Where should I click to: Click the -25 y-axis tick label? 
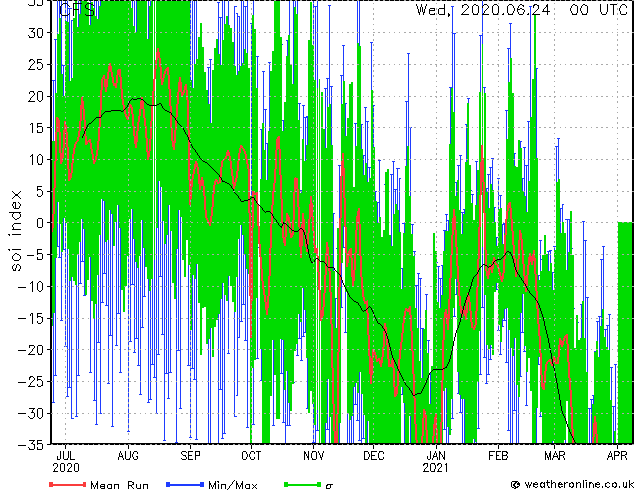[x=31, y=381]
